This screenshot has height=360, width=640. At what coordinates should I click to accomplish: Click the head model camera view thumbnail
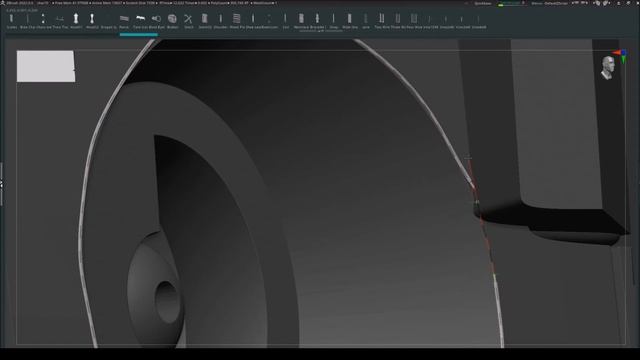607,68
